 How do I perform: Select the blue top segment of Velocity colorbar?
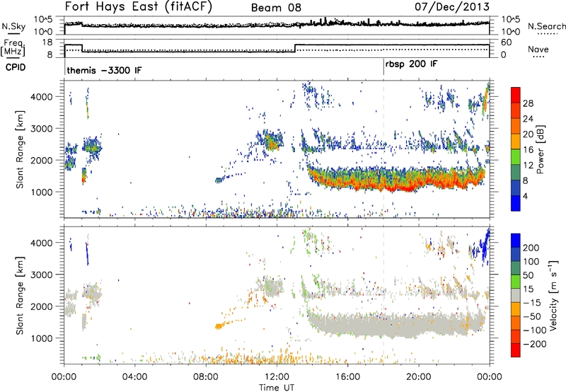516,241
